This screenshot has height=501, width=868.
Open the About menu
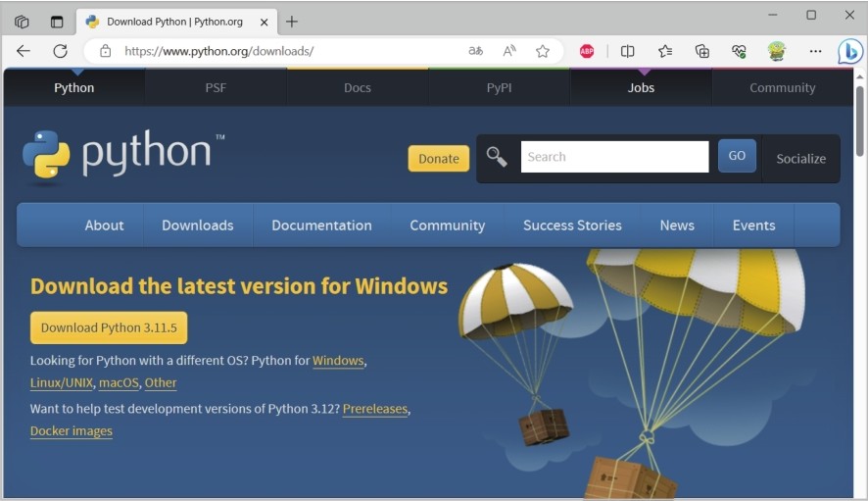(104, 225)
